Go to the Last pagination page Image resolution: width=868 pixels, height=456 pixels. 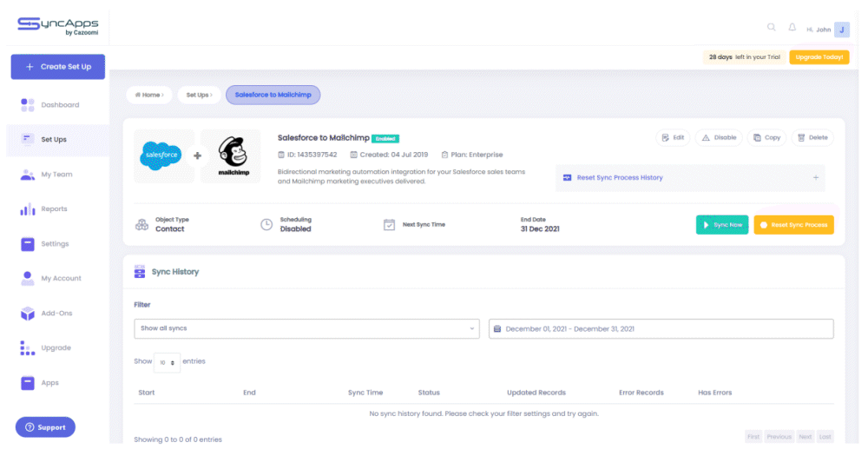[x=825, y=437]
